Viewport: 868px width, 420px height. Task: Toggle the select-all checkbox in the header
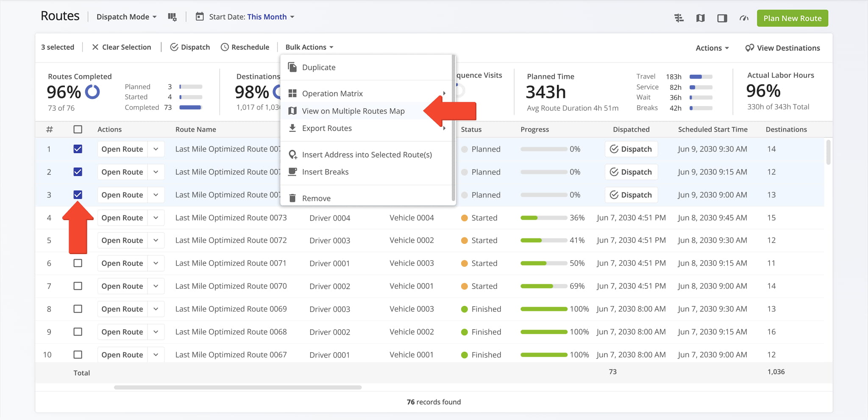pos(78,129)
